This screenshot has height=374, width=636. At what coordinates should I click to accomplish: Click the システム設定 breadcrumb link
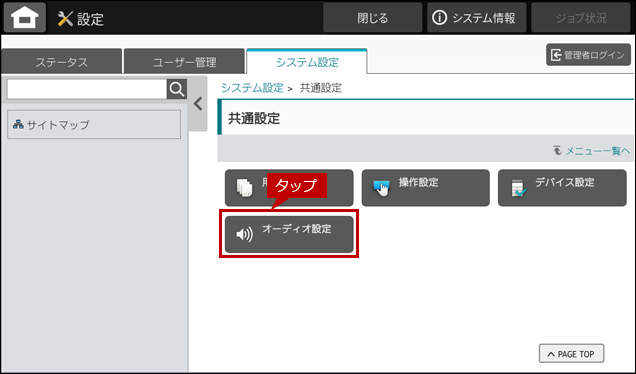252,88
